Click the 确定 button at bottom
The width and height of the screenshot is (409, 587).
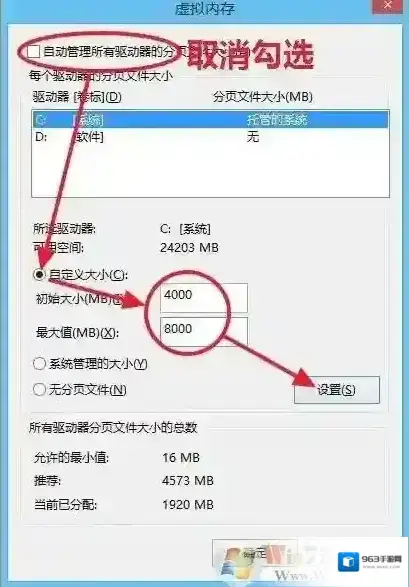(x=255, y=553)
